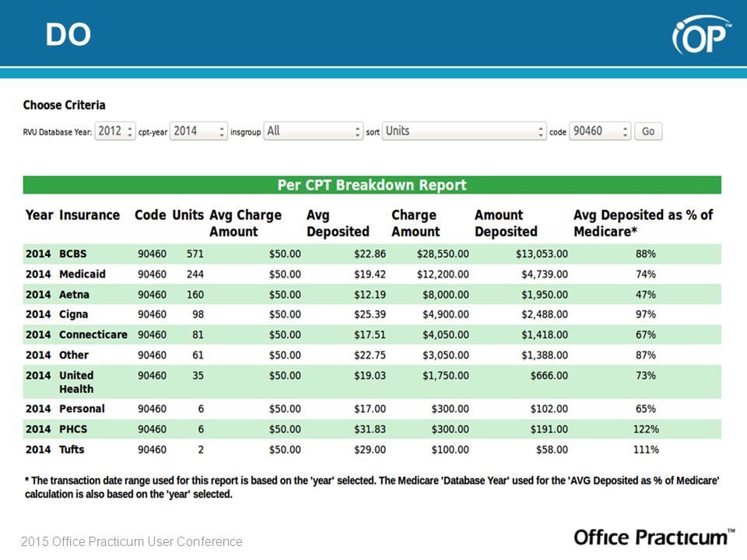Image resolution: width=747 pixels, height=560 pixels.
Task: Click the Office Practicum footer logo
Action: point(654,537)
